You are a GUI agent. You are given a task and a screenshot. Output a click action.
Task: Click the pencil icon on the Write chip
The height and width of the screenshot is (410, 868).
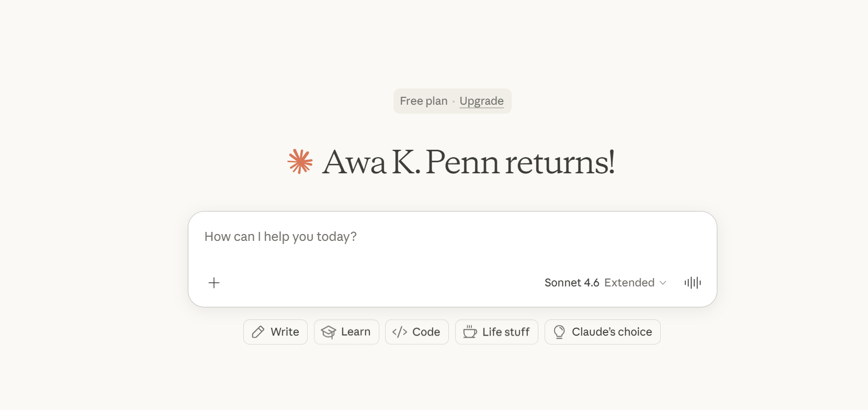pos(258,332)
